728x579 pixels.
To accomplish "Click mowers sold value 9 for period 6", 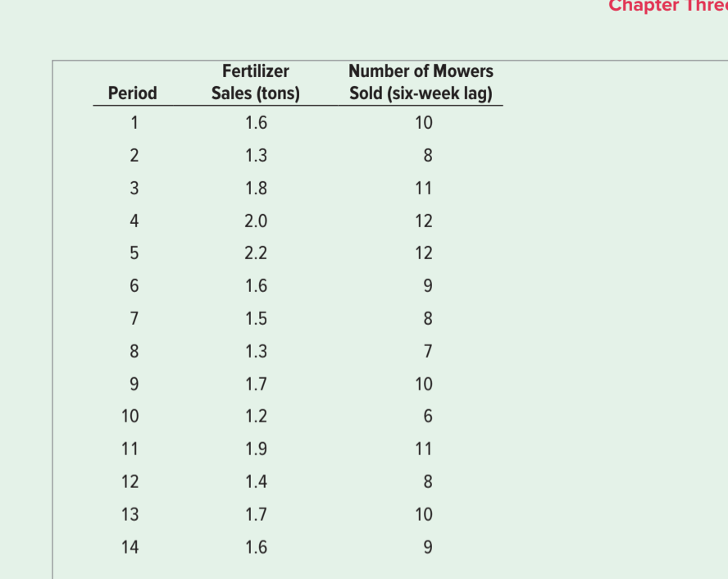I will coord(428,286).
